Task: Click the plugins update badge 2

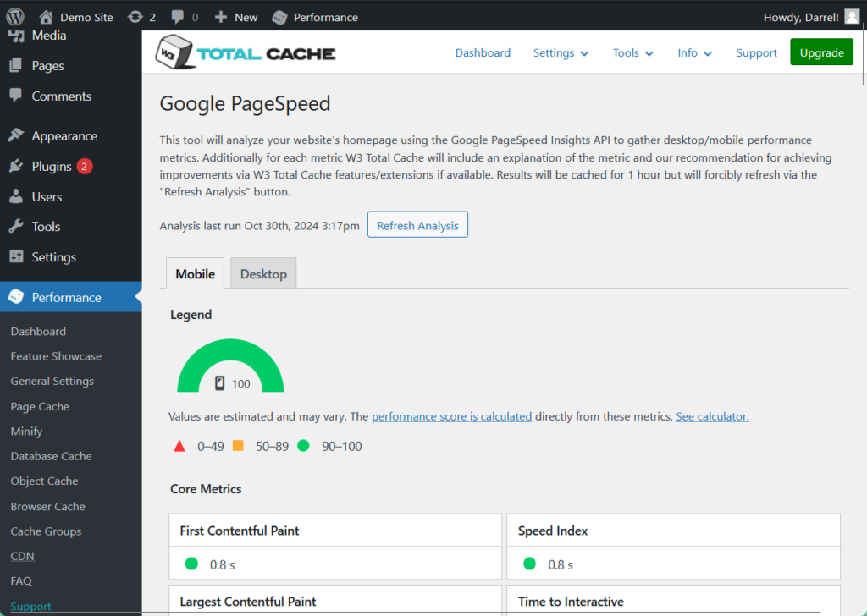Action: click(85, 167)
